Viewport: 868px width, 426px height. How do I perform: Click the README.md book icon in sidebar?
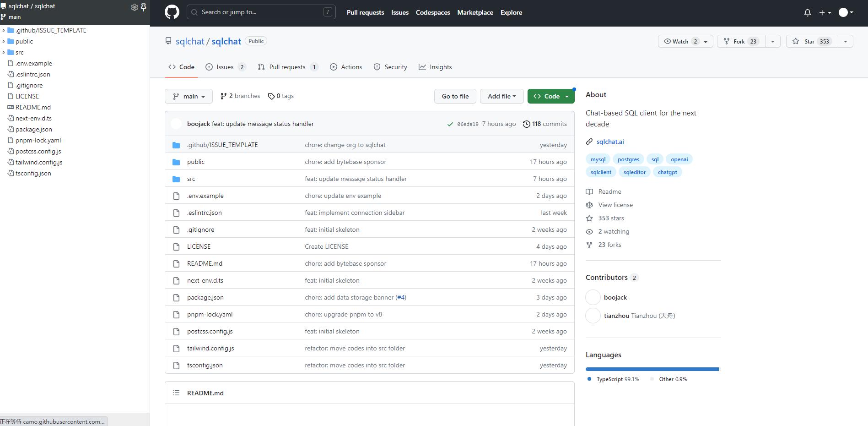(x=11, y=107)
